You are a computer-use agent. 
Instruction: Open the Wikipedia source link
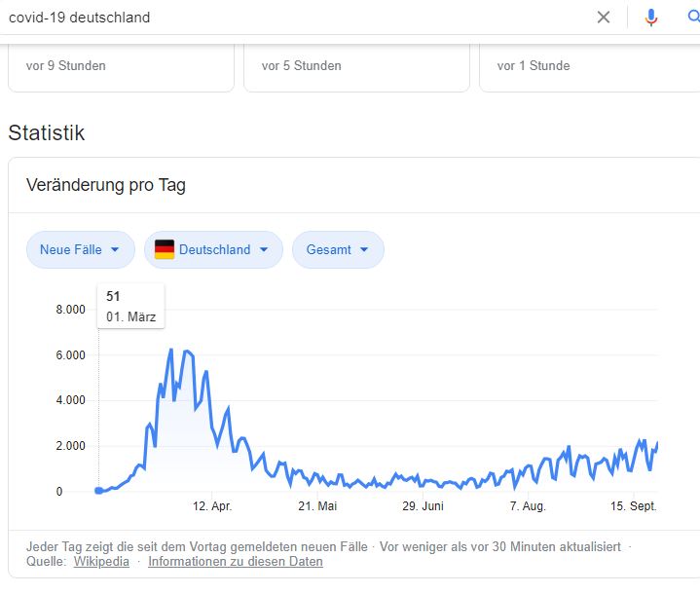pos(101,562)
